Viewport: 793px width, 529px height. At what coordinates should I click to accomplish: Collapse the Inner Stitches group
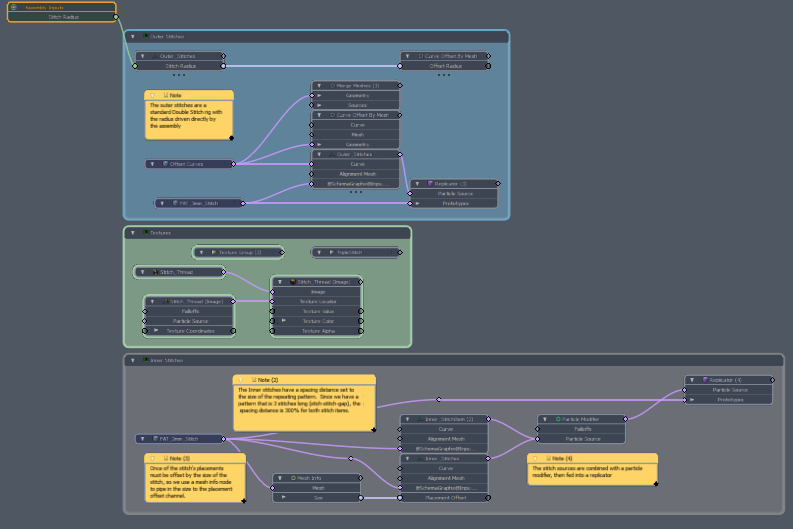coord(133,360)
